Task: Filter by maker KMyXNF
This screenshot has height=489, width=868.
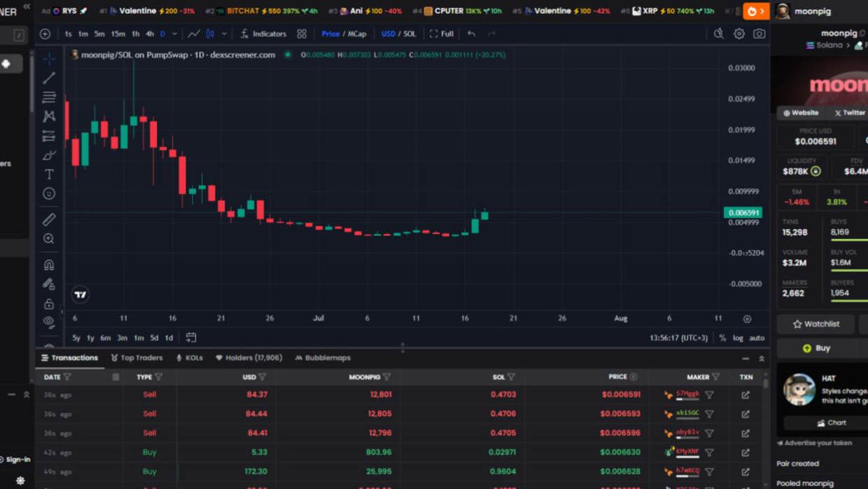Action: pyautogui.click(x=709, y=453)
